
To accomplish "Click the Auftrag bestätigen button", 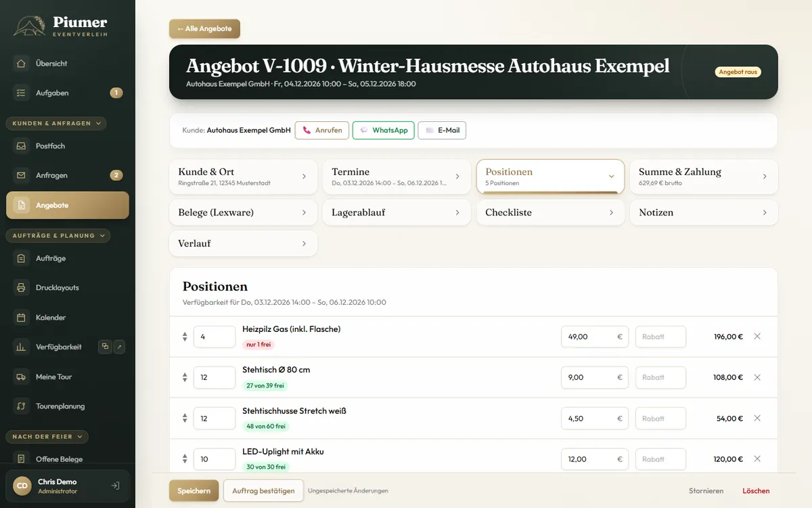I will click(263, 490).
